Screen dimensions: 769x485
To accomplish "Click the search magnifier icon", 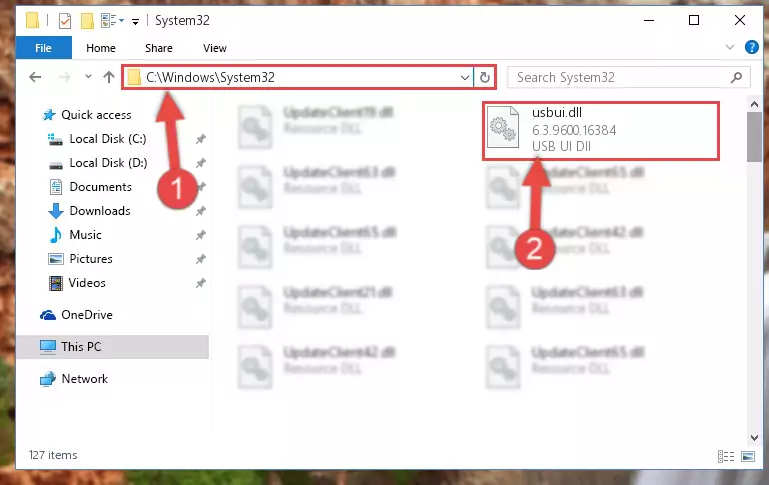I will pyautogui.click(x=736, y=77).
